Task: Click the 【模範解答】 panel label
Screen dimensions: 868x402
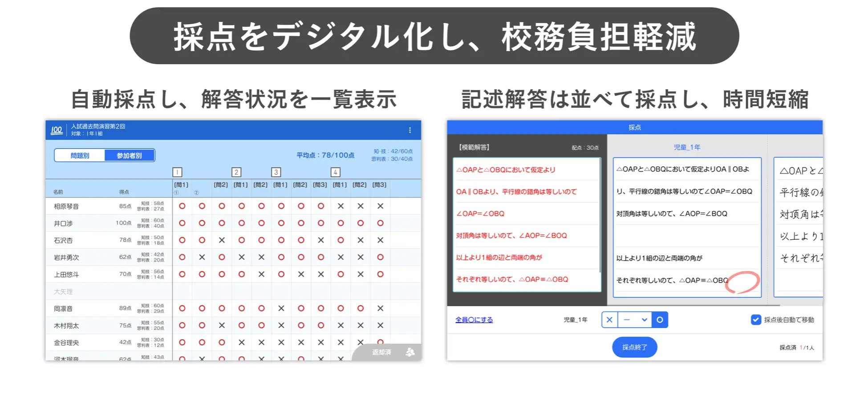Action: [x=474, y=147]
